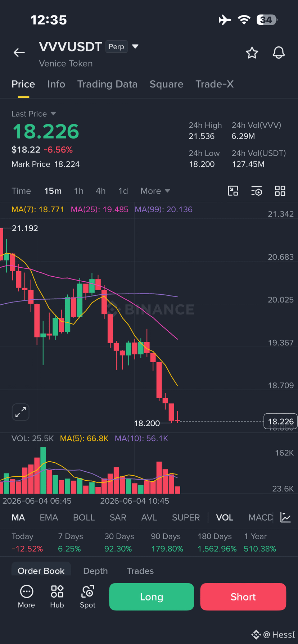Enable the BOLL indicator
The image size is (298, 644).
tap(84, 517)
